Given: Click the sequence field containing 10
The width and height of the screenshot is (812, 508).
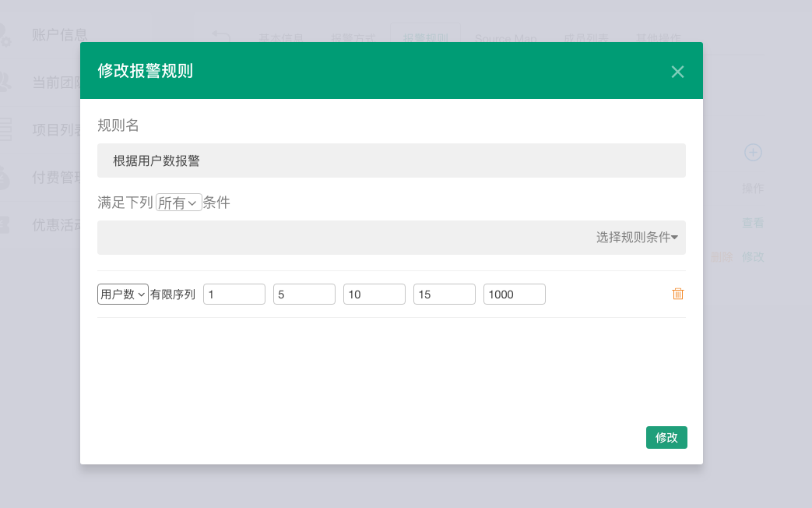Looking at the screenshot, I should click(374, 295).
